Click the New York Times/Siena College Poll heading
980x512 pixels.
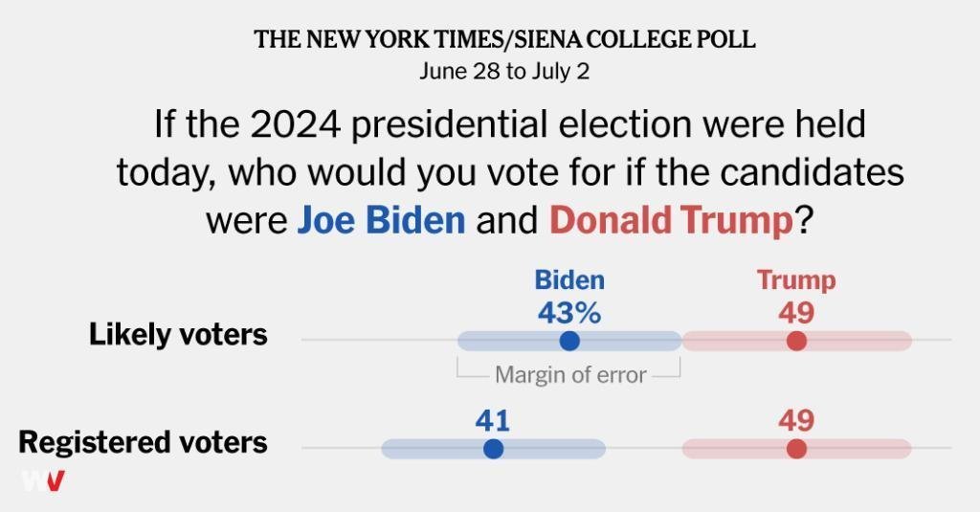[x=504, y=39]
